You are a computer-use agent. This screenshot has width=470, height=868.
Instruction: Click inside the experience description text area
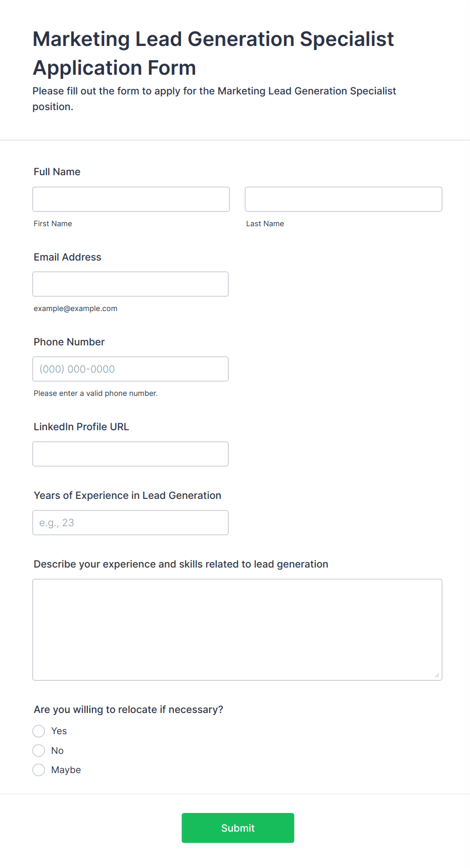(237, 629)
